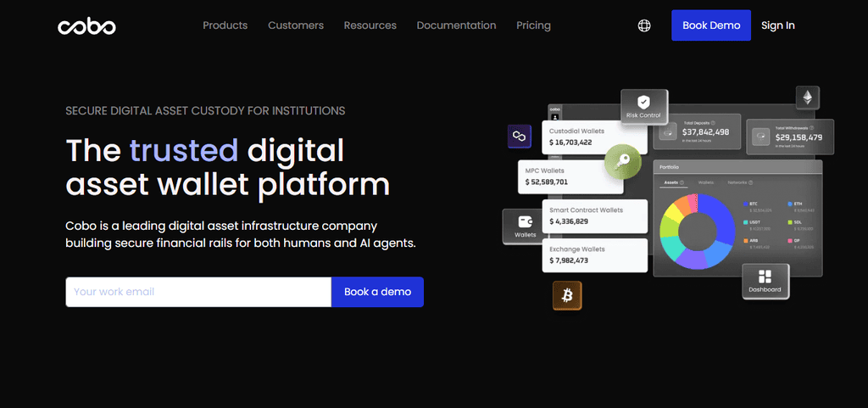
Task: Click the $ 4,336,829 Smart Contract amount
Action: (569, 221)
